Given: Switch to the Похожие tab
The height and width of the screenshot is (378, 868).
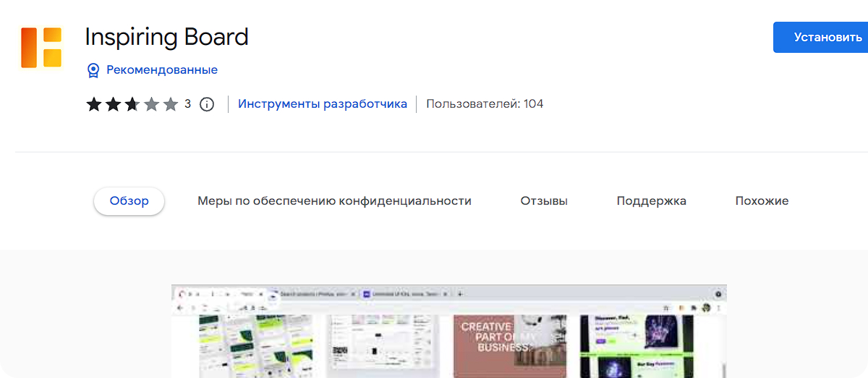Looking at the screenshot, I should (x=762, y=201).
